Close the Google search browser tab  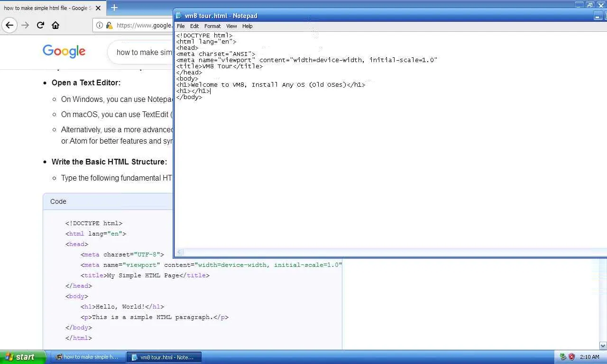pyautogui.click(x=98, y=8)
